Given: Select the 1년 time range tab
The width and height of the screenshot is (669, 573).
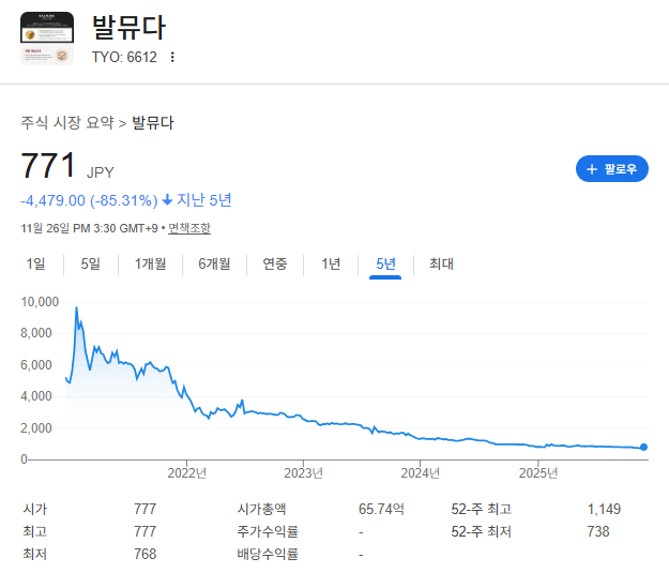Looking at the screenshot, I should coord(331,264).
